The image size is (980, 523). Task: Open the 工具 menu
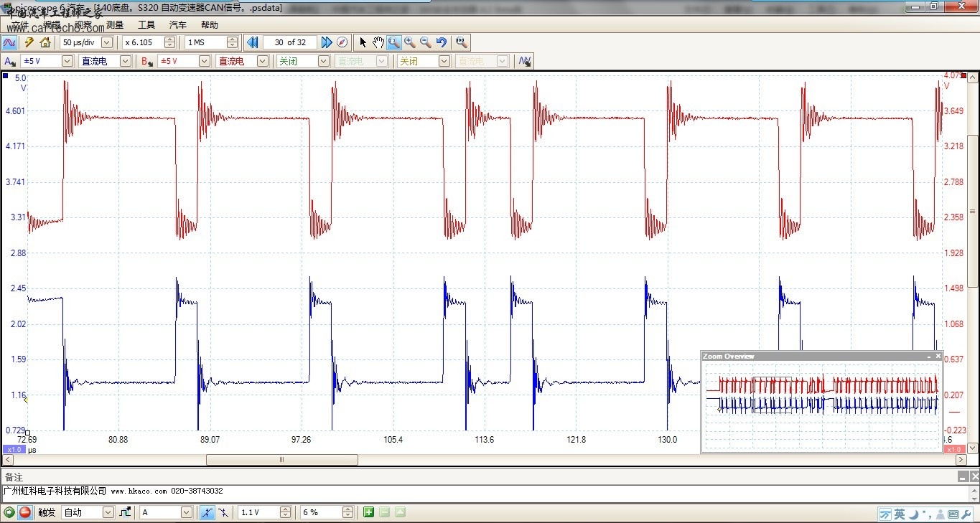pyautogui.click(x=146, y=24)
